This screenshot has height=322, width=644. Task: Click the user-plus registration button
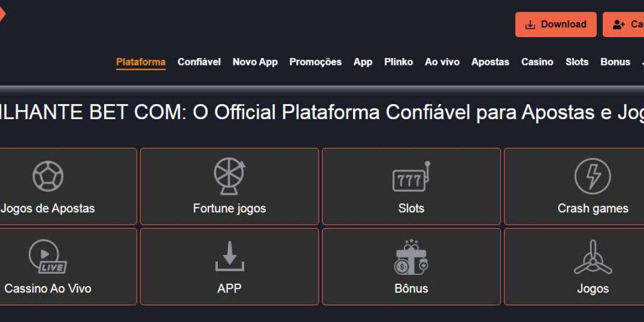(x=624, y=25)
